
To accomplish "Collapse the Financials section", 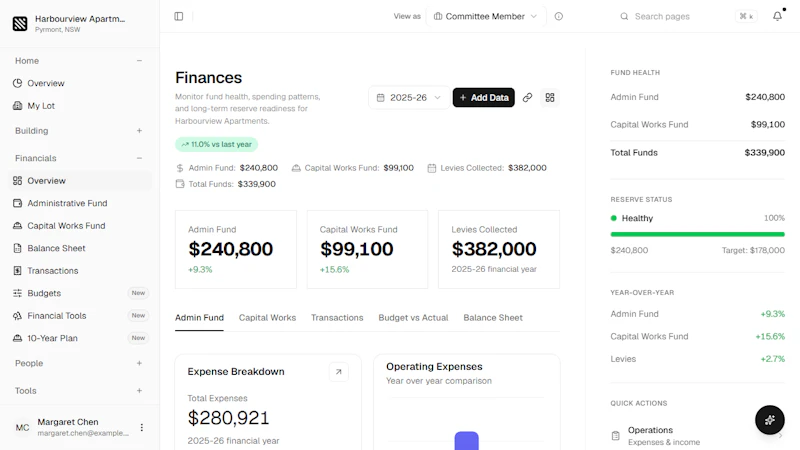I will (x=139, y=158).
